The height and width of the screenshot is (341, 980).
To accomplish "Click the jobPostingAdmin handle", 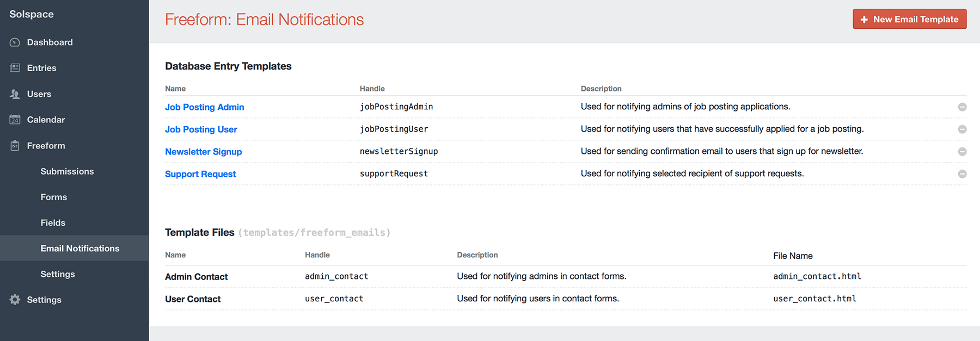I will (x=396, y=107).
